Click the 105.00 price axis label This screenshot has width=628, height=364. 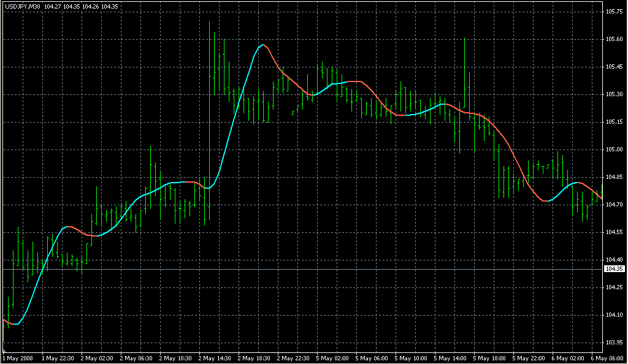point(614,150)
